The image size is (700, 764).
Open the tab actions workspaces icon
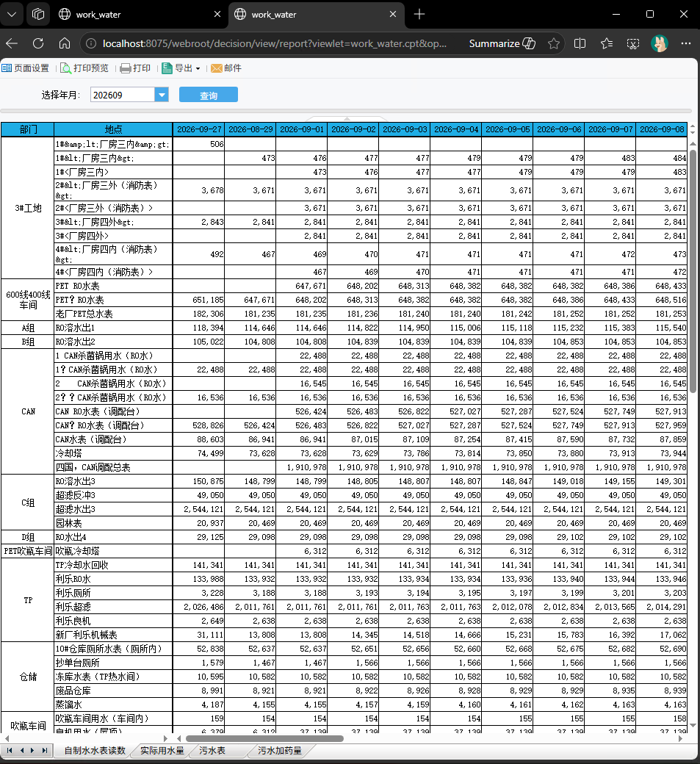tap(38, 14)
